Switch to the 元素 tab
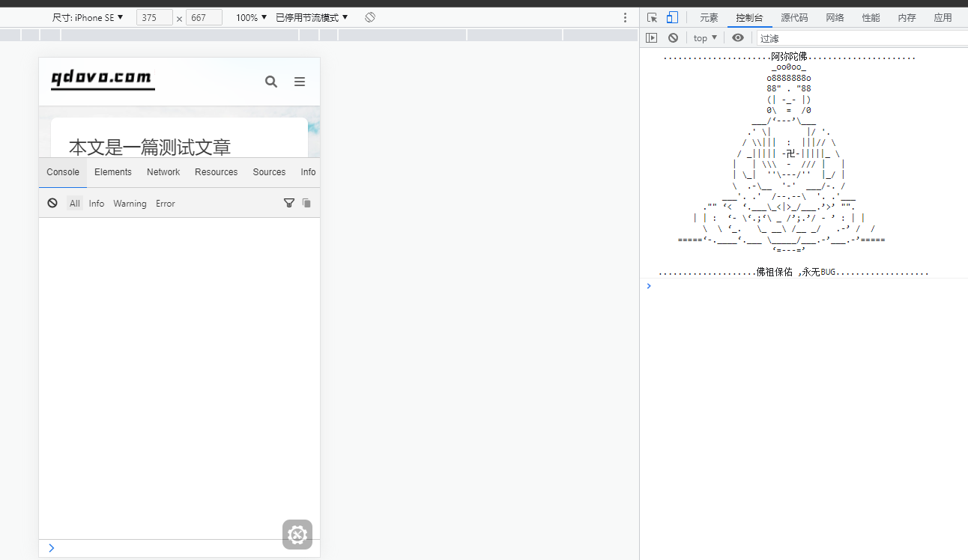 pyautogui.click(x=709, y=18)
